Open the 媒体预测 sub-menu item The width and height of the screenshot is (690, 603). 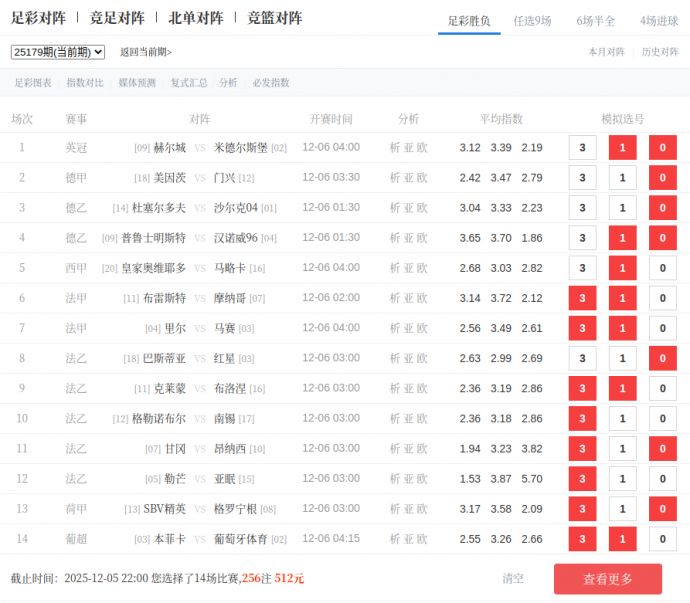137,83
